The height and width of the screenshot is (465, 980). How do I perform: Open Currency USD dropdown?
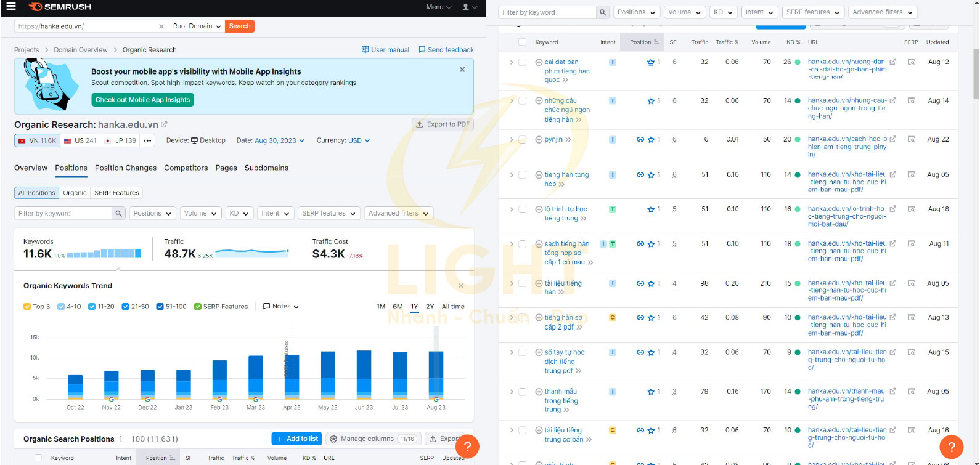click(x=359, y=140)
